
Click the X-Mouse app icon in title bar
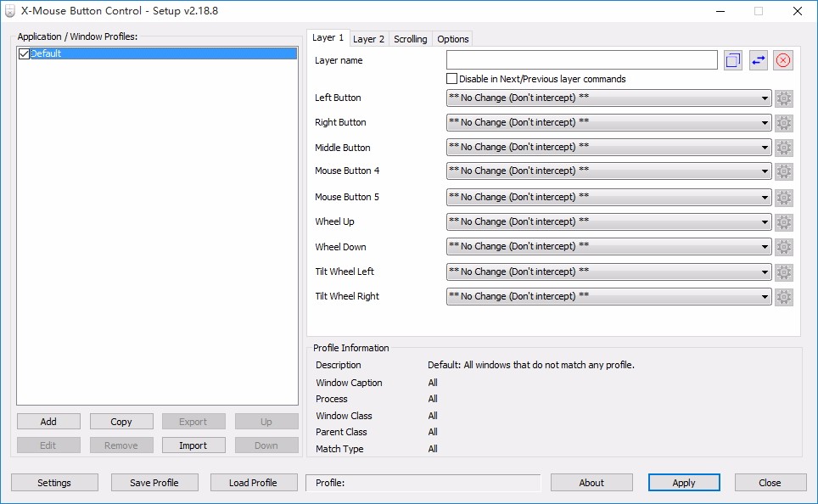(10, 11)
